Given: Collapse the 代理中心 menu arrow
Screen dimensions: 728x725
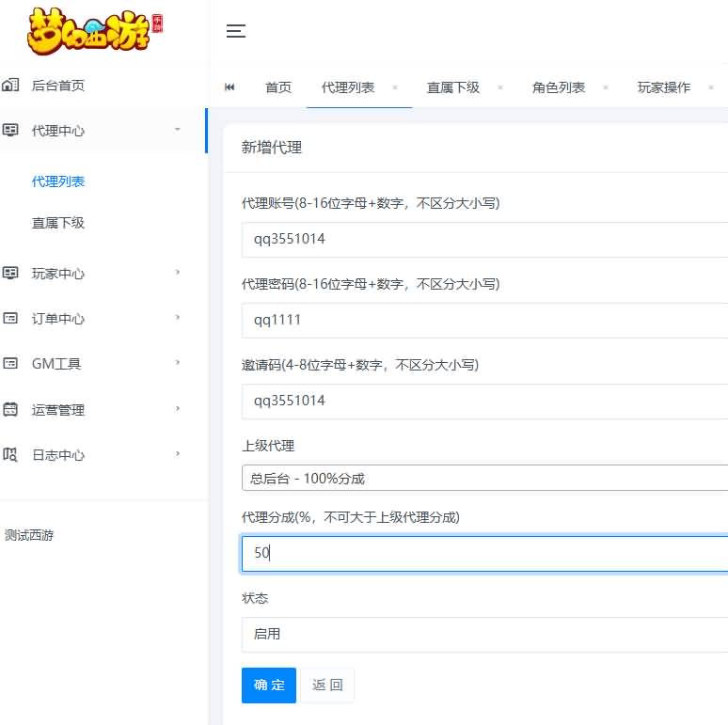Looking at the screenshot, I should click(178, 129).
